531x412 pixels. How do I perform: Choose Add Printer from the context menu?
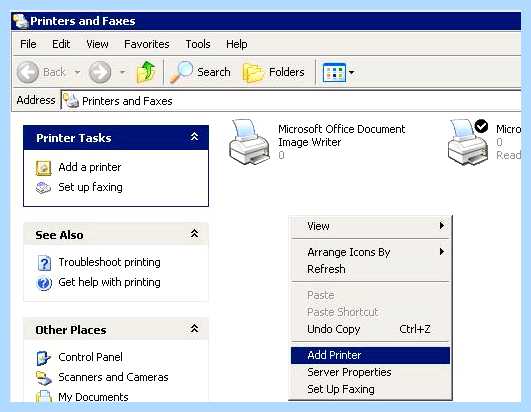pos(370,355)
